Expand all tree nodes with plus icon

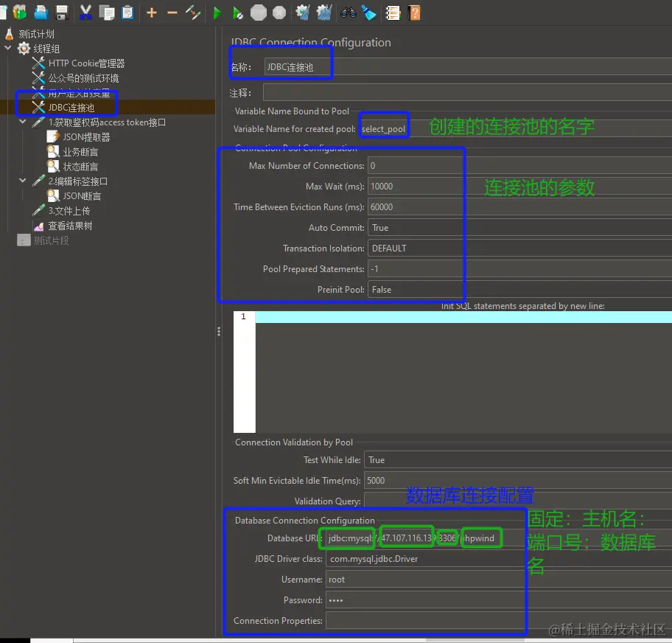151,13
